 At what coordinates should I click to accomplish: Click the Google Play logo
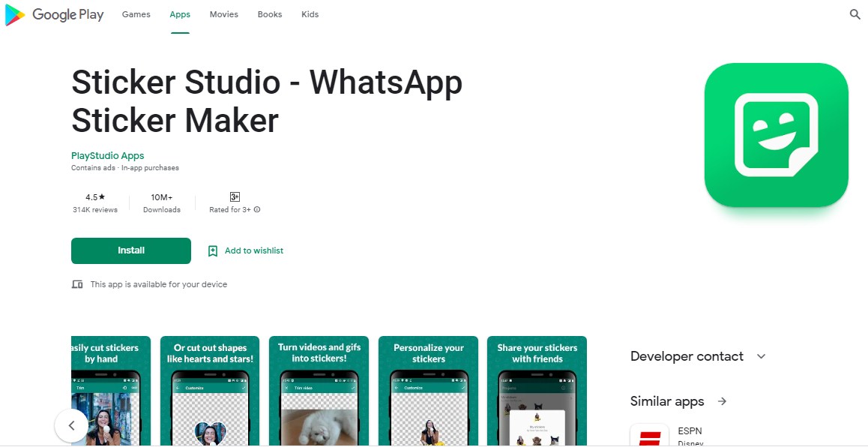coord(54,15)
